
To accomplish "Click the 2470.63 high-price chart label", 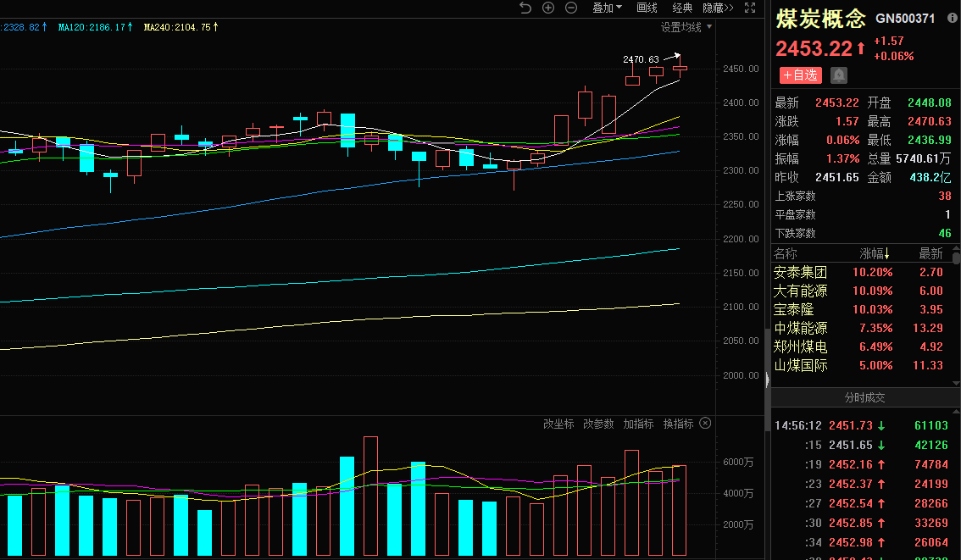I will (x=641, y=59).
